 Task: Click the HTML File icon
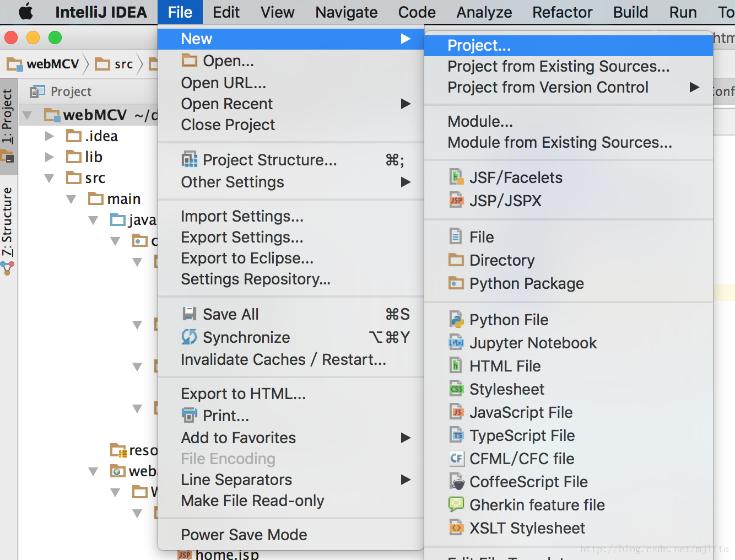point(456,365)
